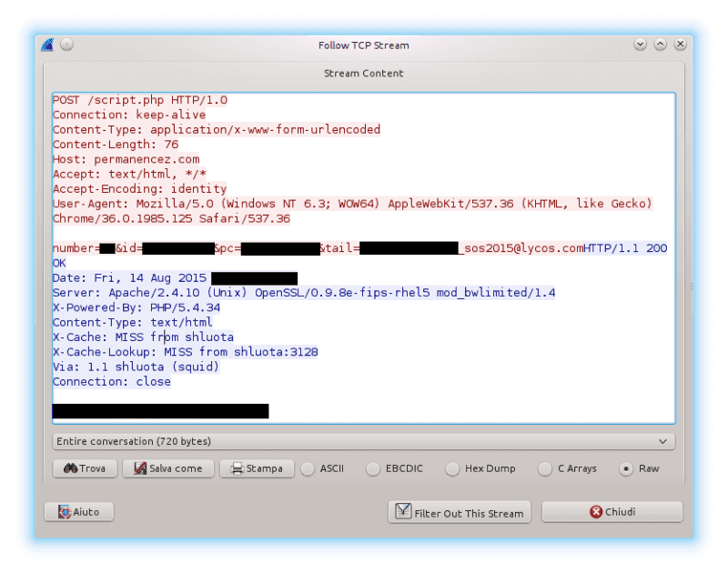Choose the C Arrays output option
The height and width of the screenshot is (573, 728).
[x=545, y=469]
